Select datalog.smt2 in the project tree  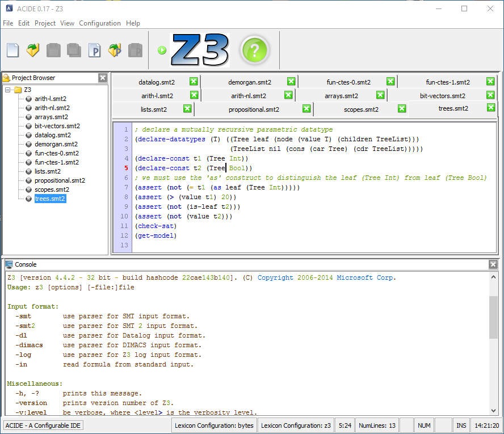click(x=53, y=135)
